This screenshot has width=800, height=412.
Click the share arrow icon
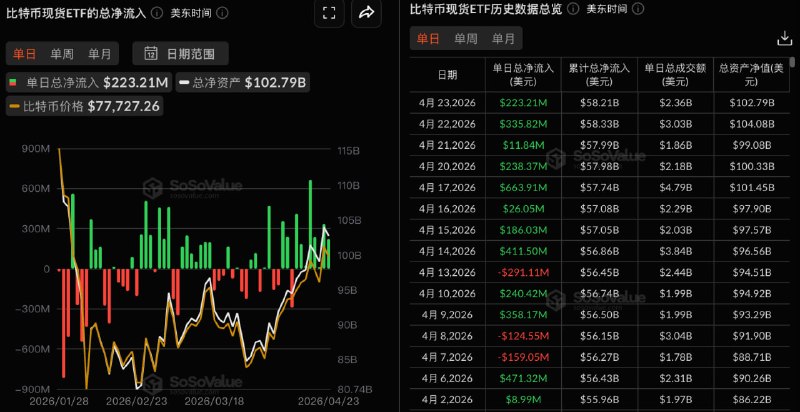366,13
